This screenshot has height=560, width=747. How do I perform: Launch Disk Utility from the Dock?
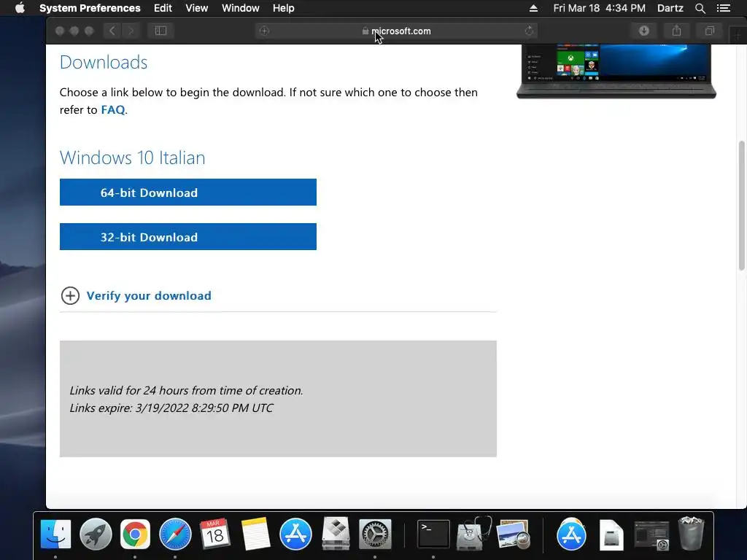[x=473, y=534]
